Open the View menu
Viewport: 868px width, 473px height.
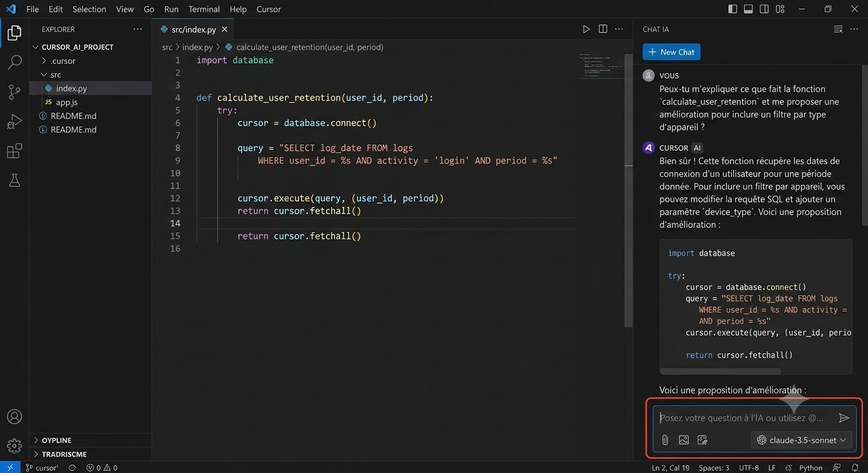point(125,9)
